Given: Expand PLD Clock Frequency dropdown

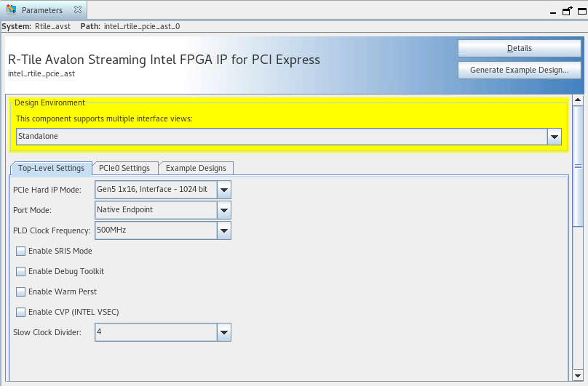Looking at the screenshot, I should click(224, 231).
